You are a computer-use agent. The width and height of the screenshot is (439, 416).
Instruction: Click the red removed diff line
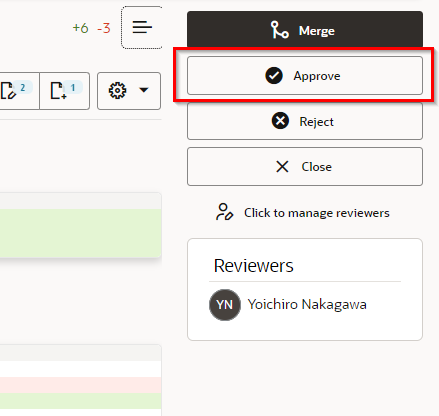80,385
